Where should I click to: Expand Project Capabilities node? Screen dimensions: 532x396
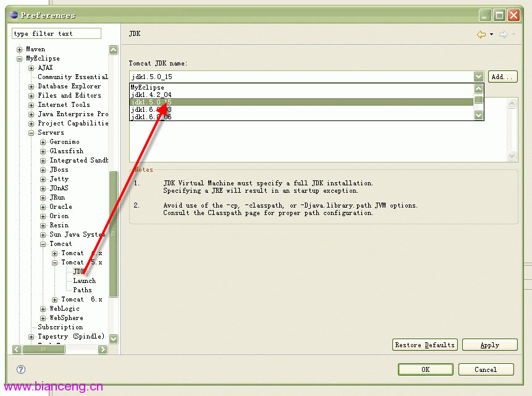point(32,124)
